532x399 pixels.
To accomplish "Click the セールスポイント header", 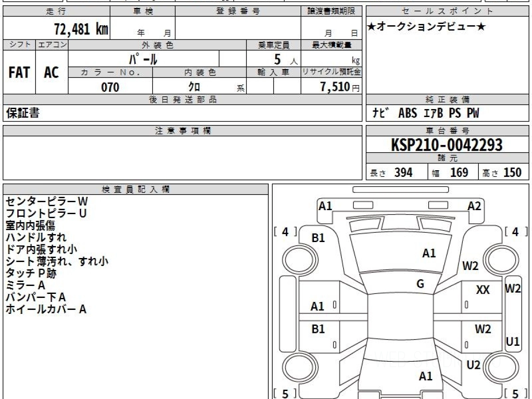I will (447, 12).
